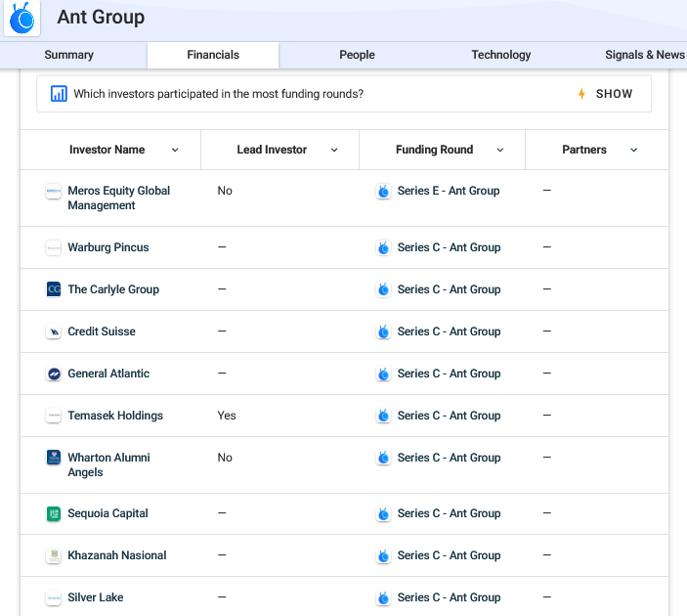Go to the Technology tab
This screenshot has width=687, height=616.
coord(500,55)
